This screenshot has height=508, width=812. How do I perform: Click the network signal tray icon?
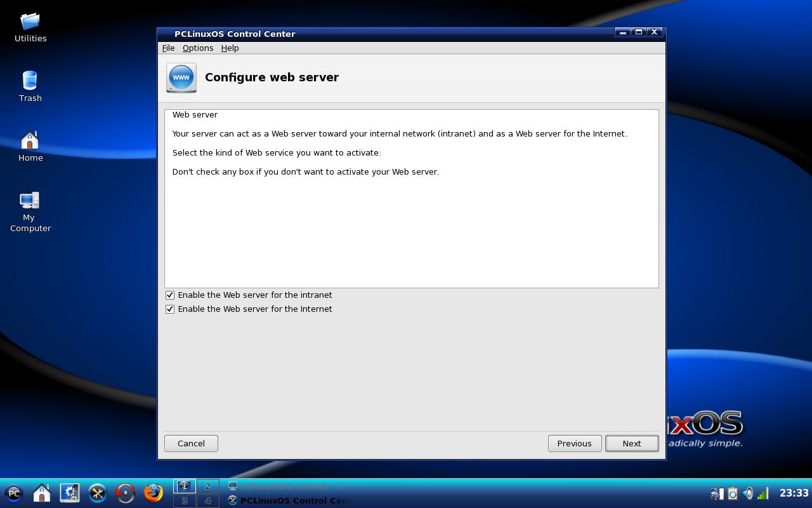(x=763, y=493)
